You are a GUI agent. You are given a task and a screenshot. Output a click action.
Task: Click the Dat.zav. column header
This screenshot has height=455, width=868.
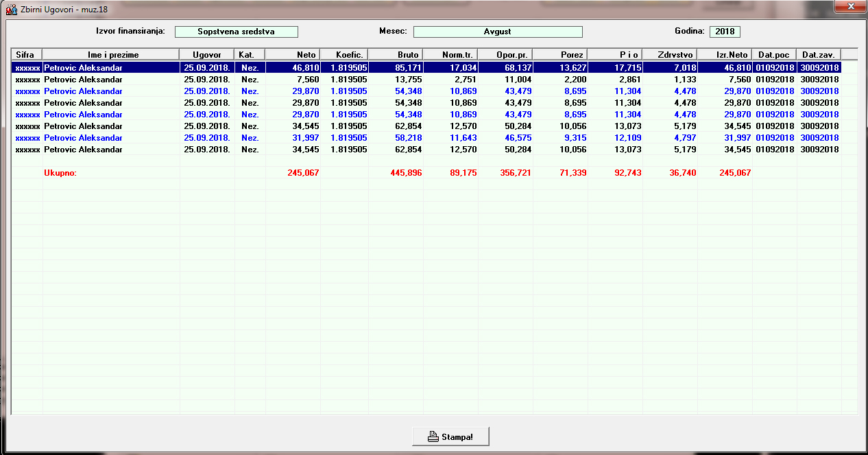tap(819, 54)
